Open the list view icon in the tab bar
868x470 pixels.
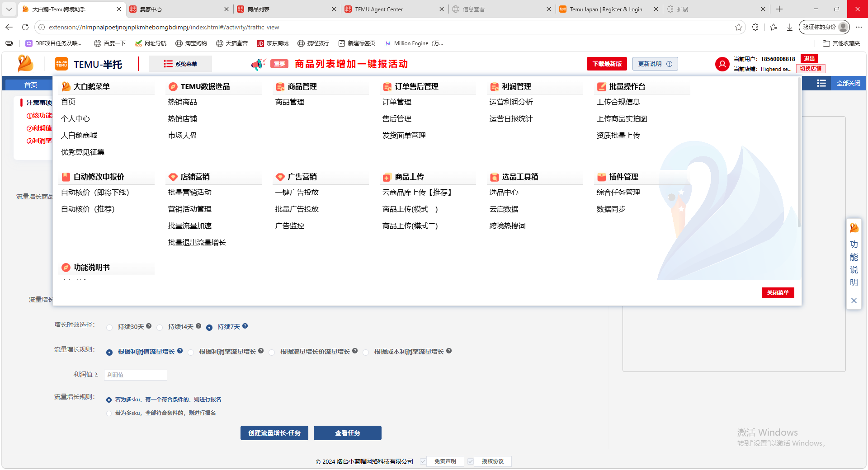pos(821,83)
